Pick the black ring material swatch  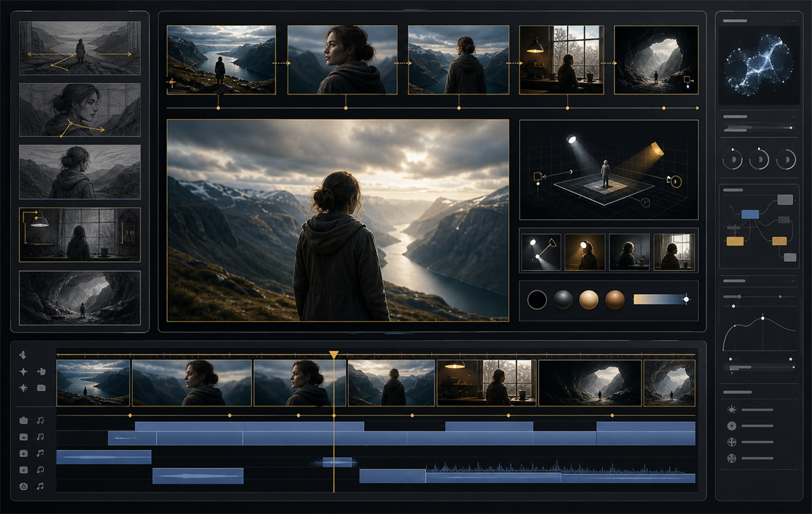coord(537,300)
